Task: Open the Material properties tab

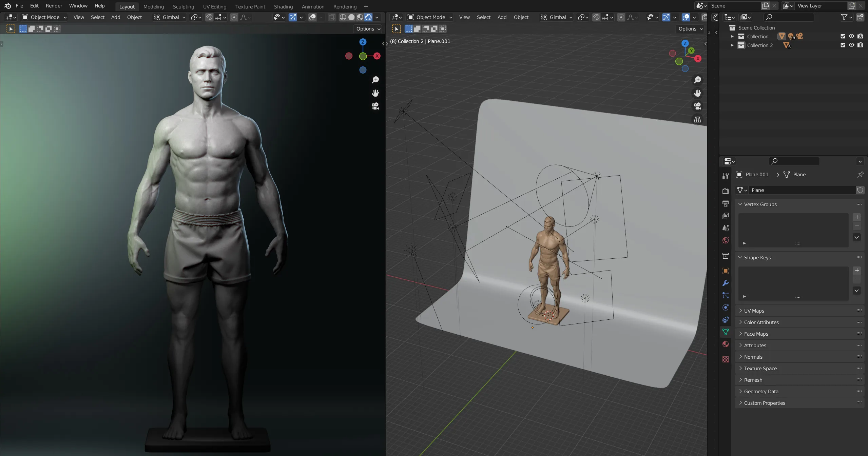Action: pyautogui.click(x=726, y=344)
